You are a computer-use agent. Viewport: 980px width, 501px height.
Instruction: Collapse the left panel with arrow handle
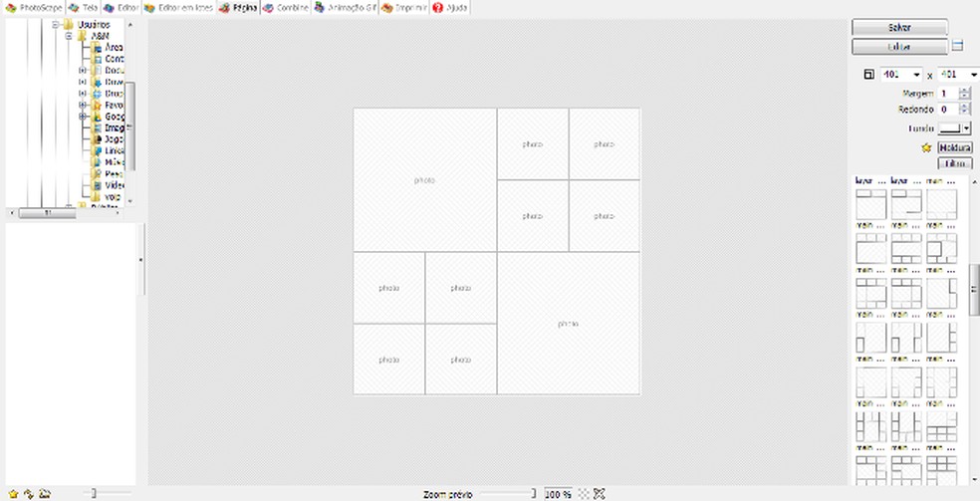click(x=140, y=259)
